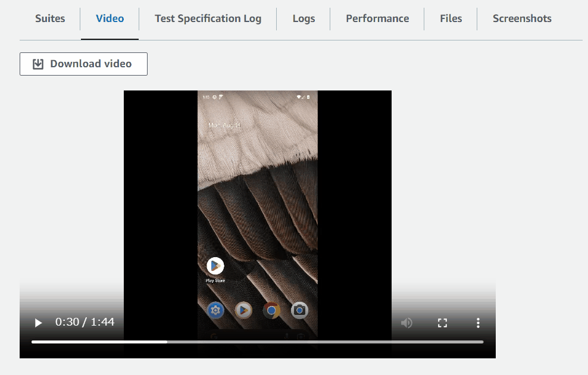Open the Suites tab

(x=50, y=18)
